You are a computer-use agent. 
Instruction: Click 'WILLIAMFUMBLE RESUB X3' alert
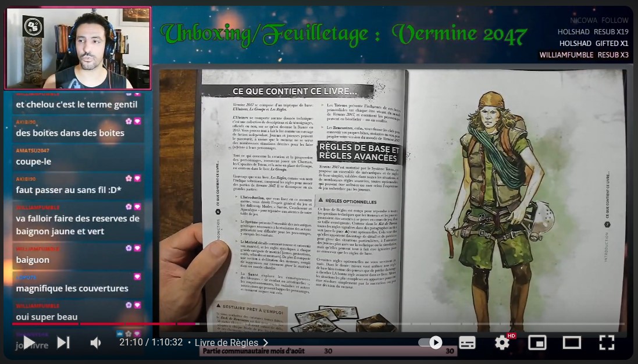click(584, 55)
